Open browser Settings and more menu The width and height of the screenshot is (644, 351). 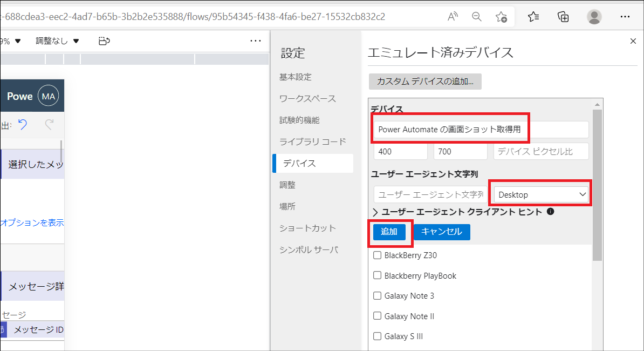coord(625,17)
